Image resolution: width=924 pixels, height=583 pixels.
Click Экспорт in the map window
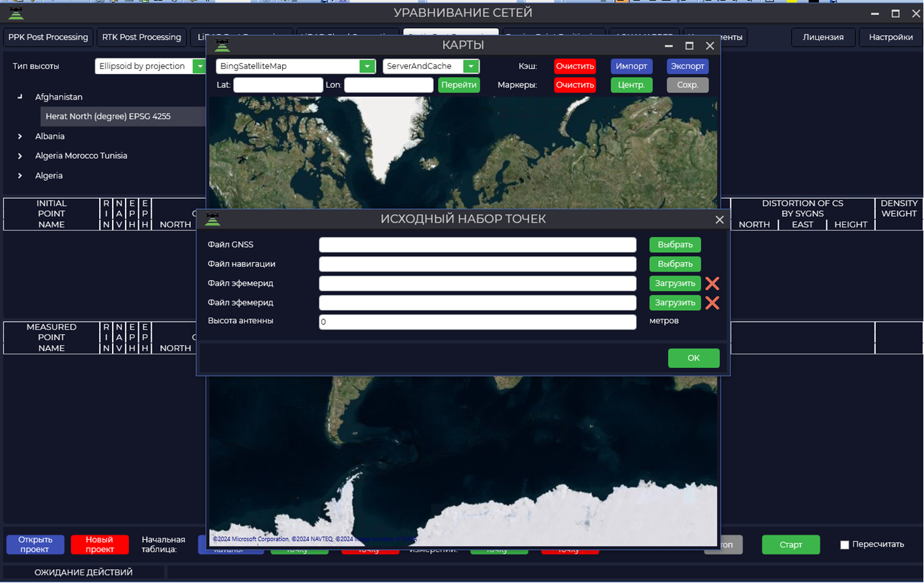tap(687, 66)
